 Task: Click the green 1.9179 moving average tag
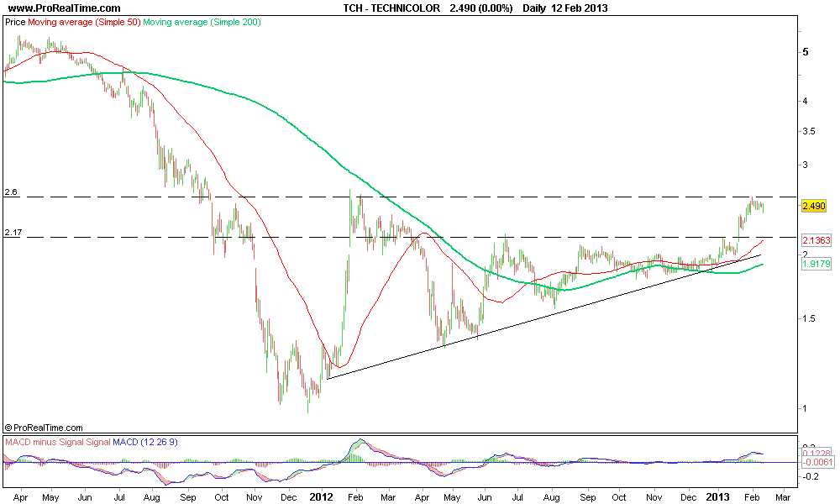pos(816,264)
